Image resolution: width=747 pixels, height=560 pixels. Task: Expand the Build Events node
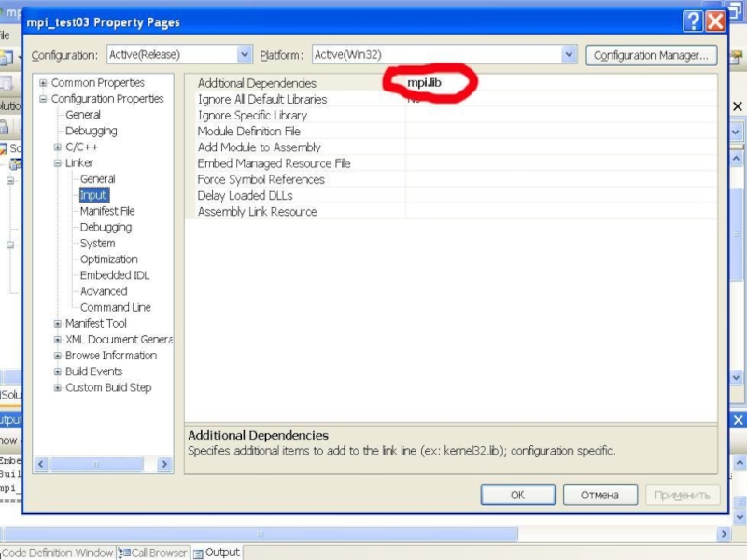58,371
